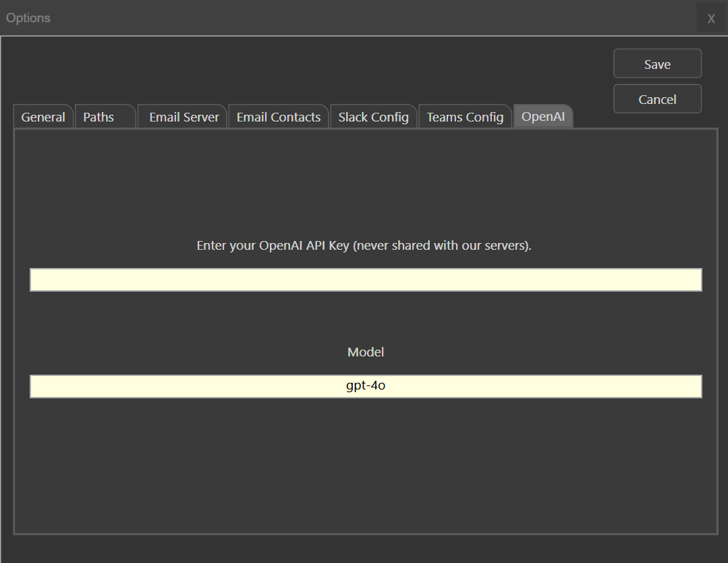728x563 pixels.
Task: Click the Model field showing gpt-4o
Action: pyautogui.click(x=365, y=385)
